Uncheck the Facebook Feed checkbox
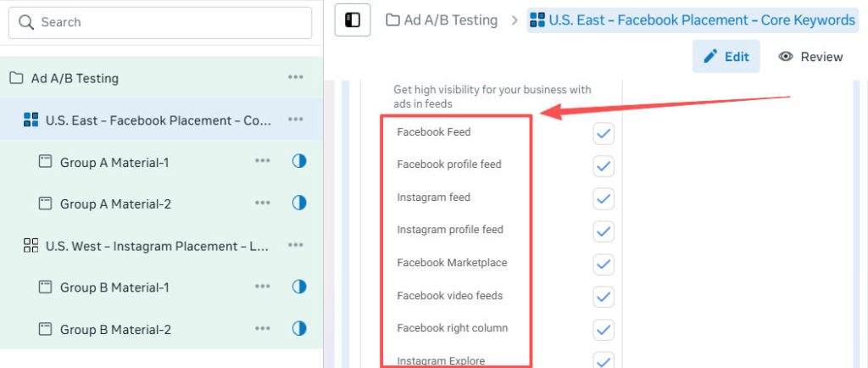The width and height of the screenshot is (868, 368). click(604, 133)
